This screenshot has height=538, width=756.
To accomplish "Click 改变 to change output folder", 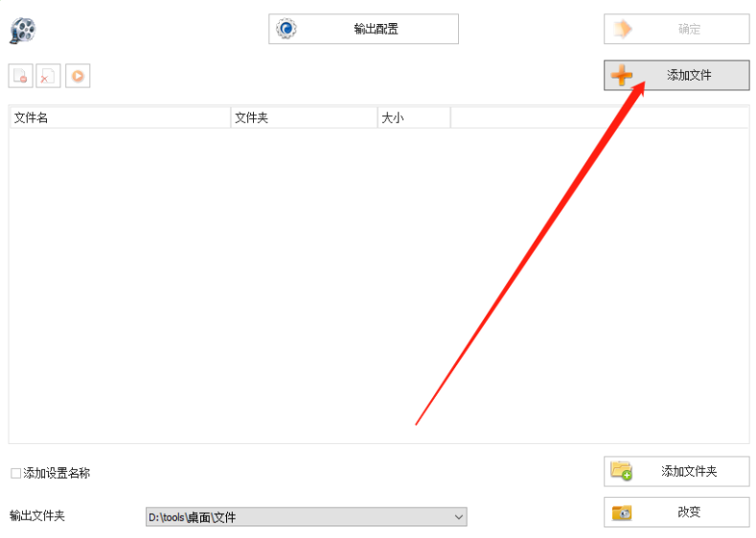I will coord(676,512).
